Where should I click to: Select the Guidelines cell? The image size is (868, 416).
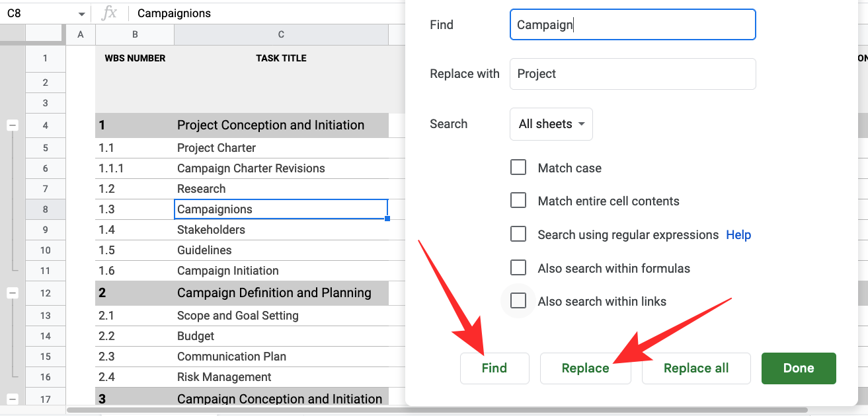[x=281, y=250]
